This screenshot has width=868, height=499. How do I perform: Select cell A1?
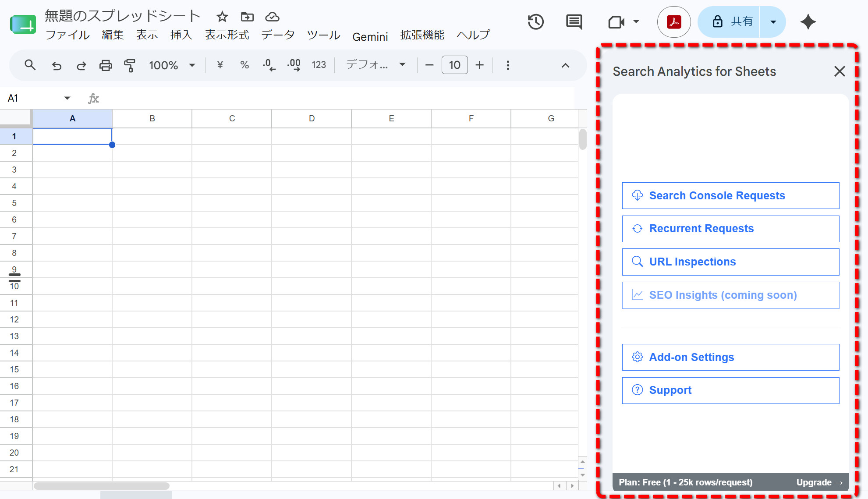pos(72,136)
